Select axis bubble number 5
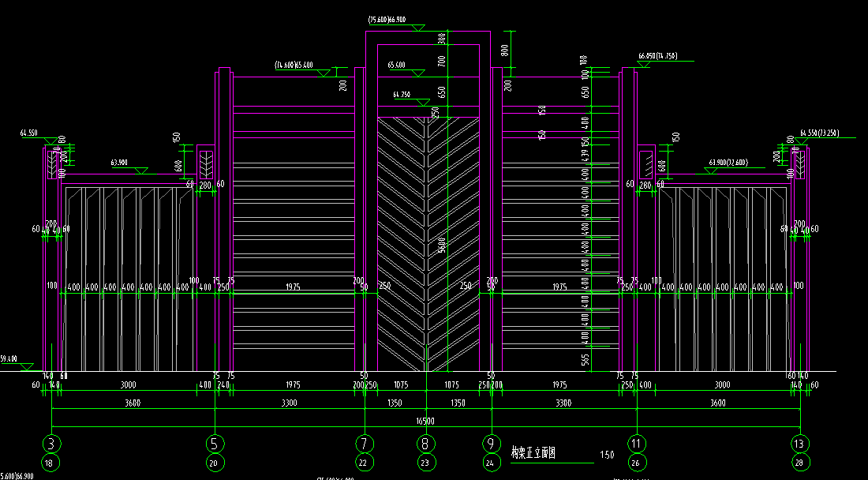This screenshot has height=480, width=868. [215, 444]
